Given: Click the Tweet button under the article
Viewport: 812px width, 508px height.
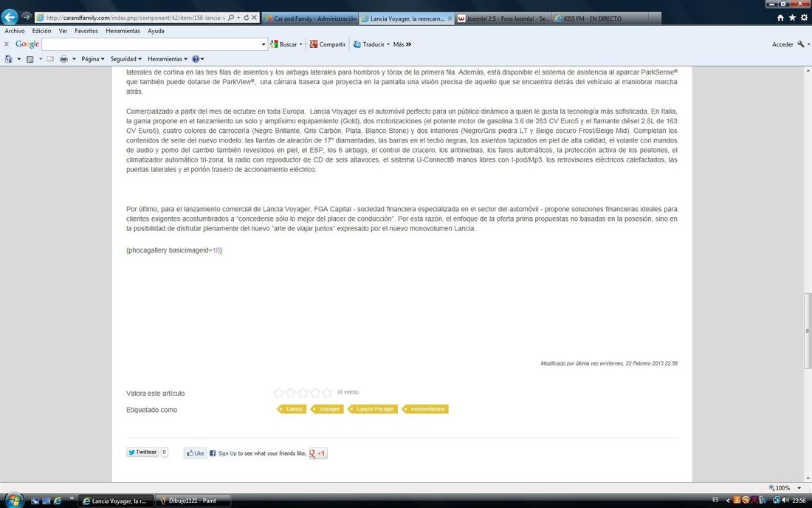Looking at the screenshot, I should click(x=142, y=452).
